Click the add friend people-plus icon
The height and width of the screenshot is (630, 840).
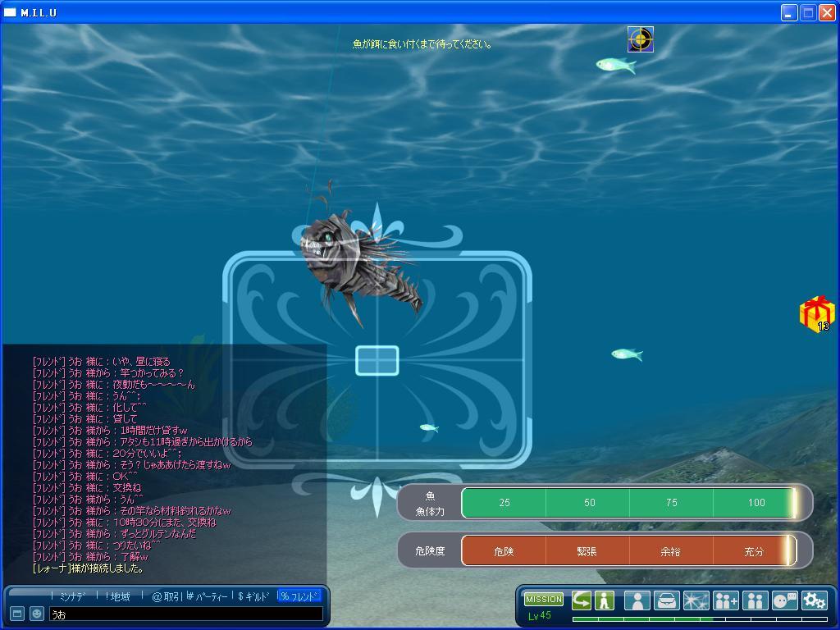726,600
